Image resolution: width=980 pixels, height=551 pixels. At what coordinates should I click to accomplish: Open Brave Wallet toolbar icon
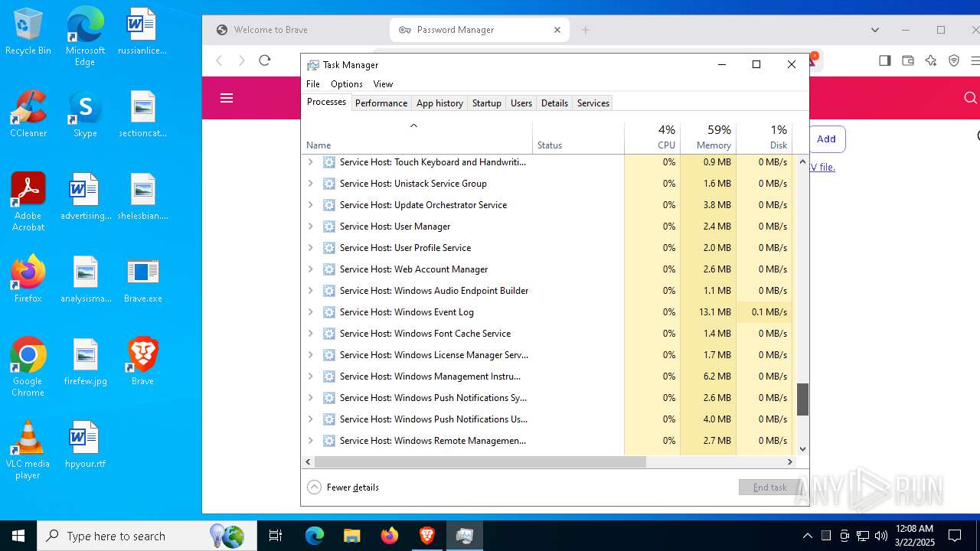point(908,60)
